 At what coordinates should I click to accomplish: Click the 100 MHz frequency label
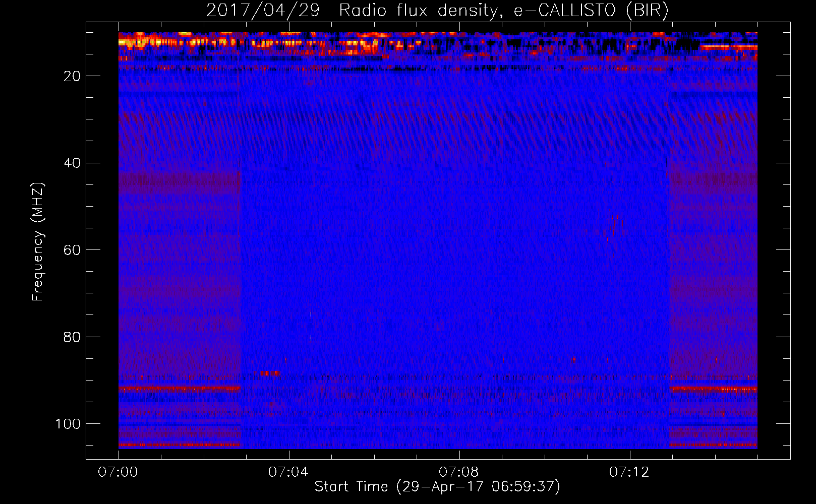tap(68, 424)
